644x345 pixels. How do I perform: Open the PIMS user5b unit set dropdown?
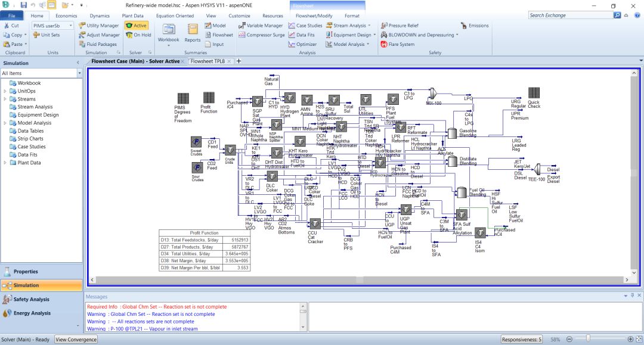click(70, 26)
